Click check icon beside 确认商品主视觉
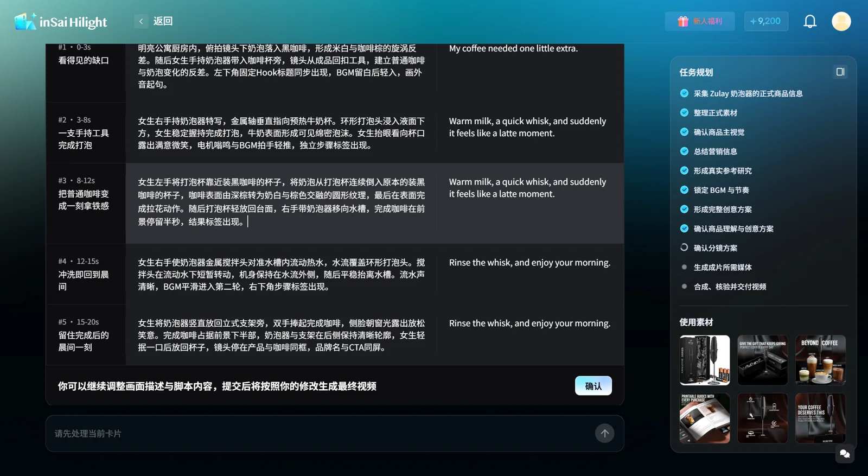 coord(684,132)
